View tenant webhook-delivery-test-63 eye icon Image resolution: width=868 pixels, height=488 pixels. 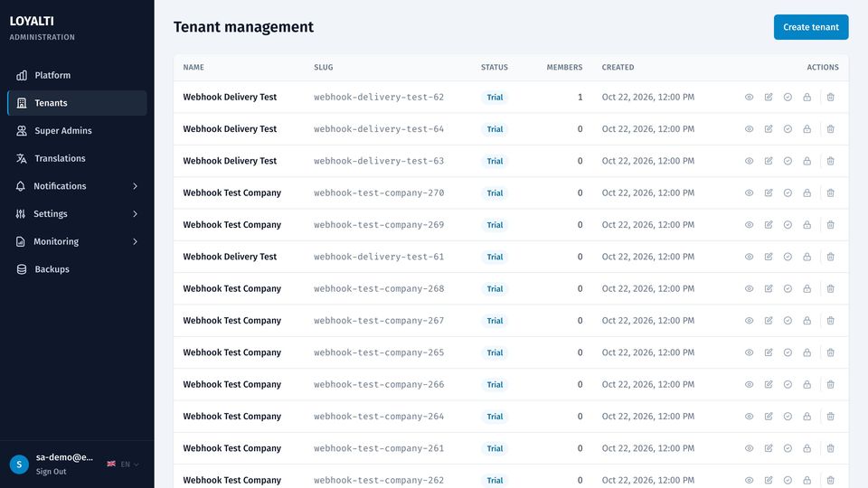point(749,161)
